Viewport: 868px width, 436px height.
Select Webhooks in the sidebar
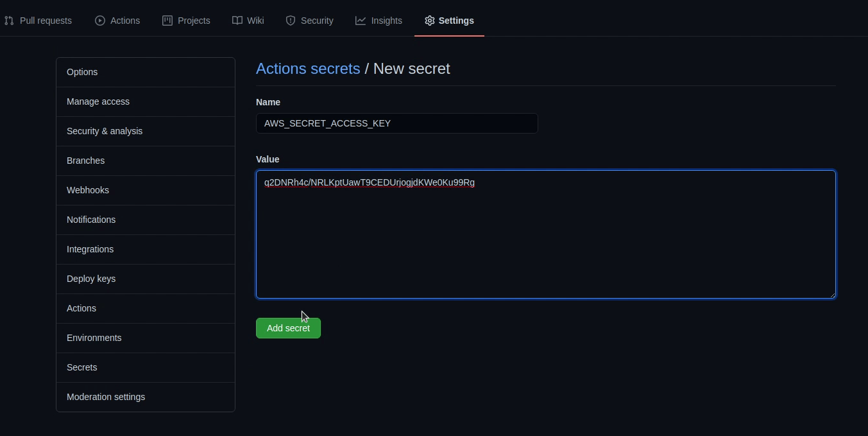87,190
